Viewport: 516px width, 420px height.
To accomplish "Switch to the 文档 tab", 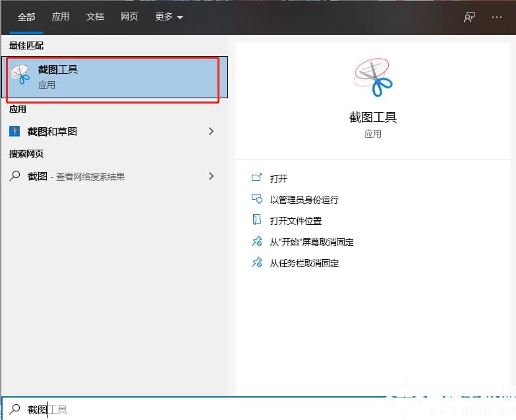I will click(x=95, y=16).
